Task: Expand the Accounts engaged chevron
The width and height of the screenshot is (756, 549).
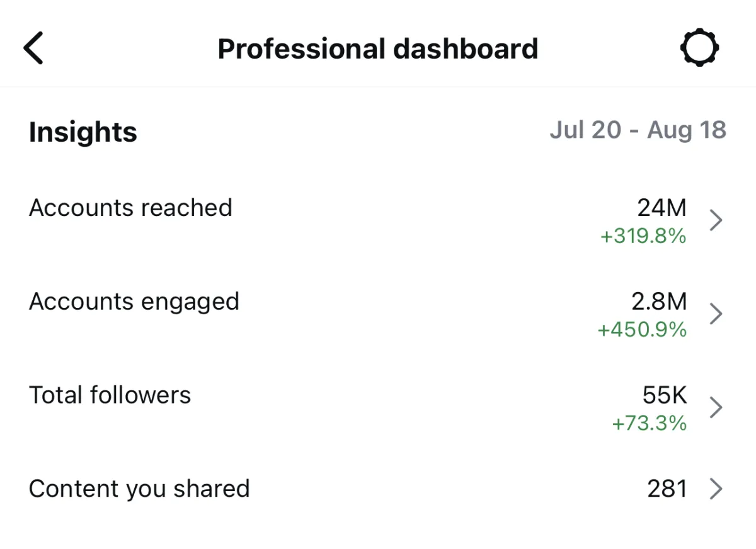Action: click(716, 314)
